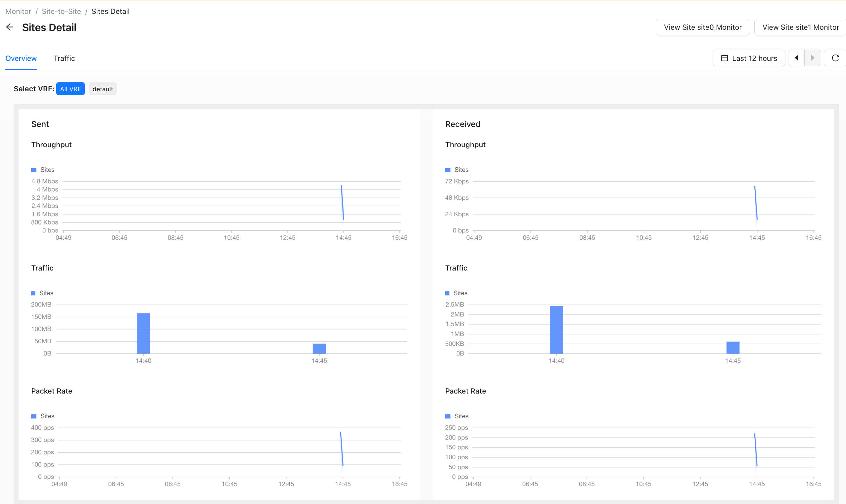The width and height of the screenshot is (846, 504).
Task: Click View Site site0 Monitor button
Action: 703,27
